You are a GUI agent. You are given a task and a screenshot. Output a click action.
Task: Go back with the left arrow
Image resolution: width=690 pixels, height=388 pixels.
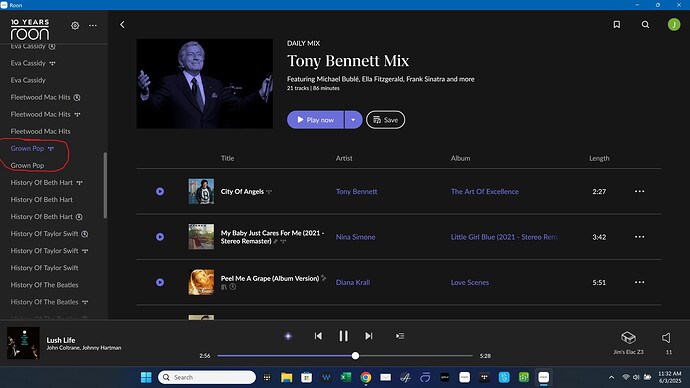122,25
